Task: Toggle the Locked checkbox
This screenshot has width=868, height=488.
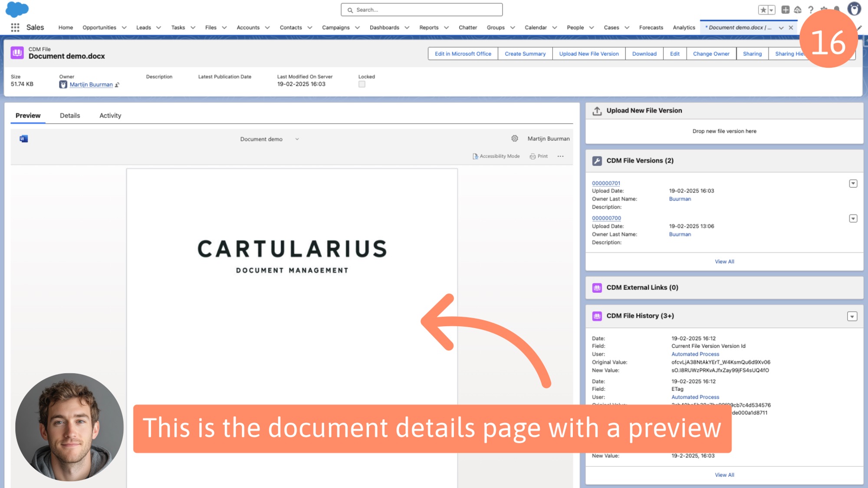Action: point(362,85)
